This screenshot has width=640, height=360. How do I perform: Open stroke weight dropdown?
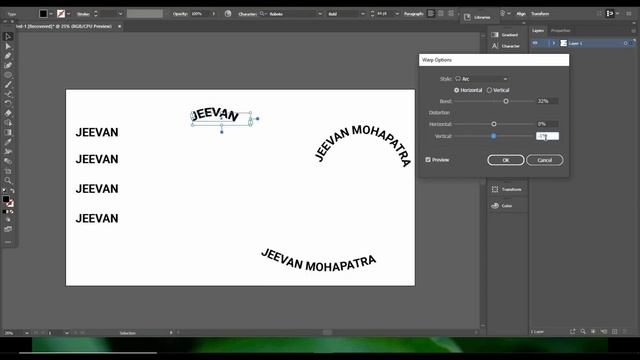tap(120, 13)
